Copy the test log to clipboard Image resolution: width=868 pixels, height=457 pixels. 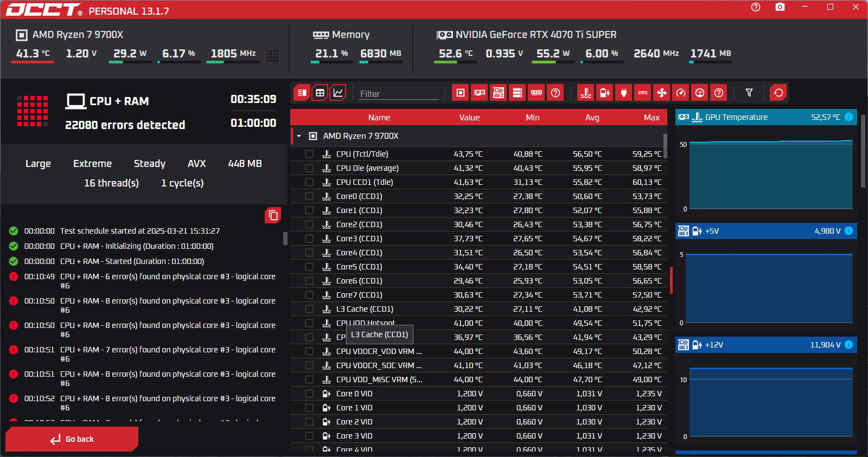click(x=273, y=215)
